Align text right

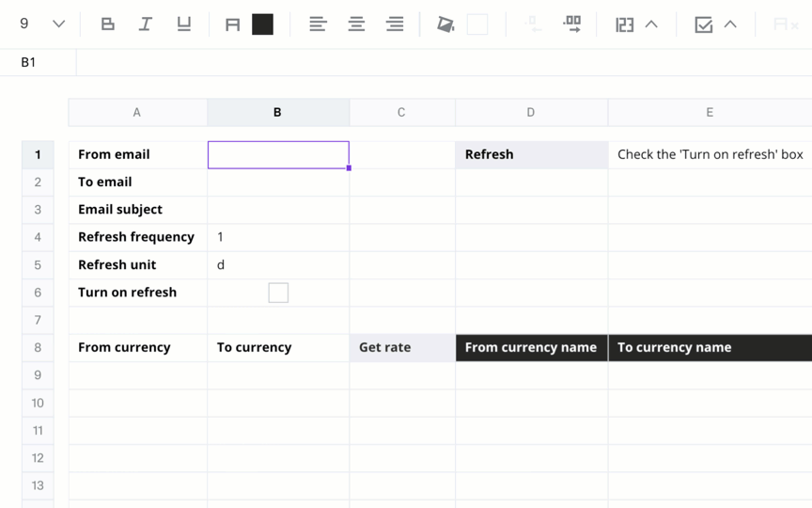pos(395,24)
